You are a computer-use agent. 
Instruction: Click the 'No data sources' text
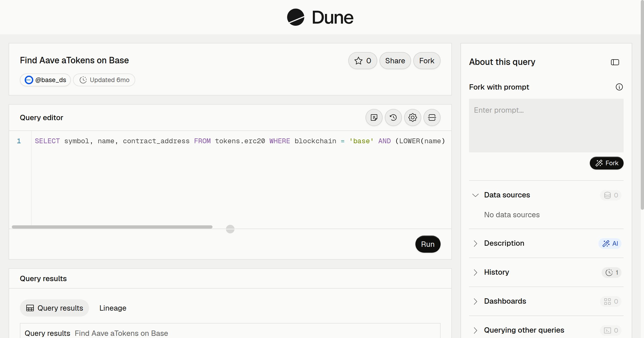[x=512, y=215]
